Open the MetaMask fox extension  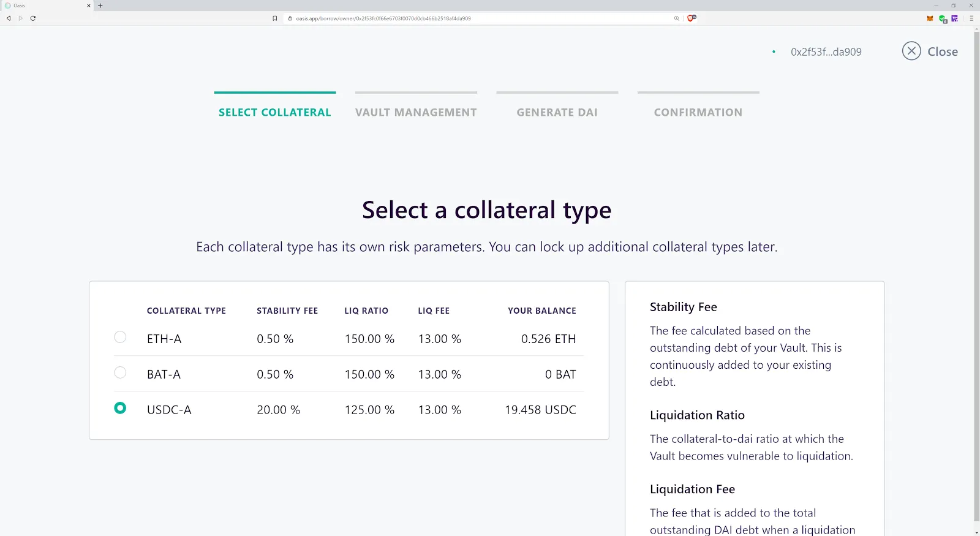click(x=930, y=18)
